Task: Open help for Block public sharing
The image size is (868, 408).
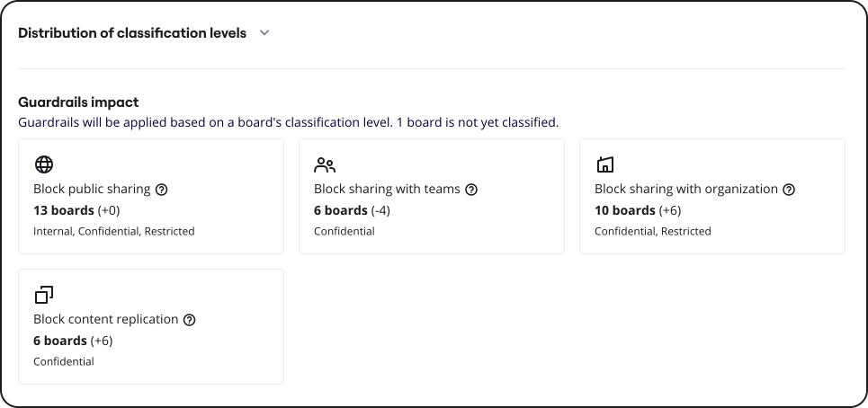Action: [x=162, y=190]
